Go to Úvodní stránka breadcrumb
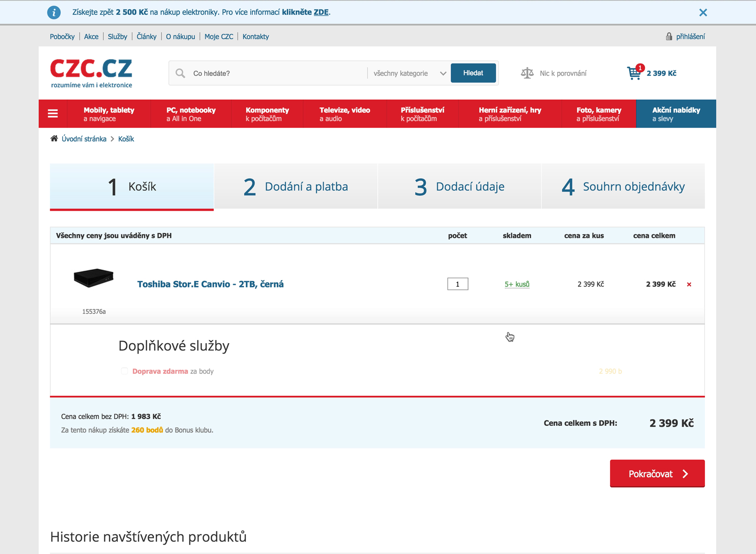Image resolution: width=756 pixels, height=554 pixels. 84,139
